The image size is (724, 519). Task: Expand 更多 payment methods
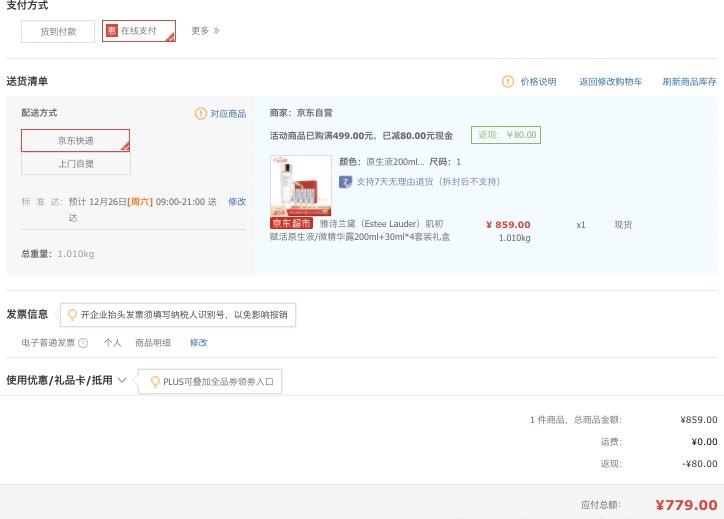[x=205, y=31]
